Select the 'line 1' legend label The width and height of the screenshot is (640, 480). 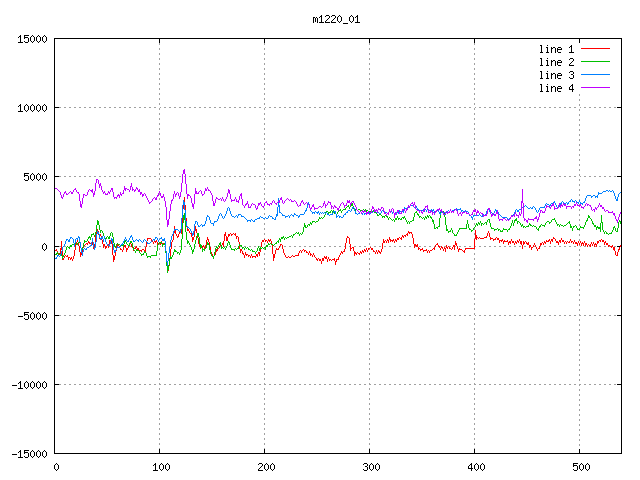click(x=557, y=49)
